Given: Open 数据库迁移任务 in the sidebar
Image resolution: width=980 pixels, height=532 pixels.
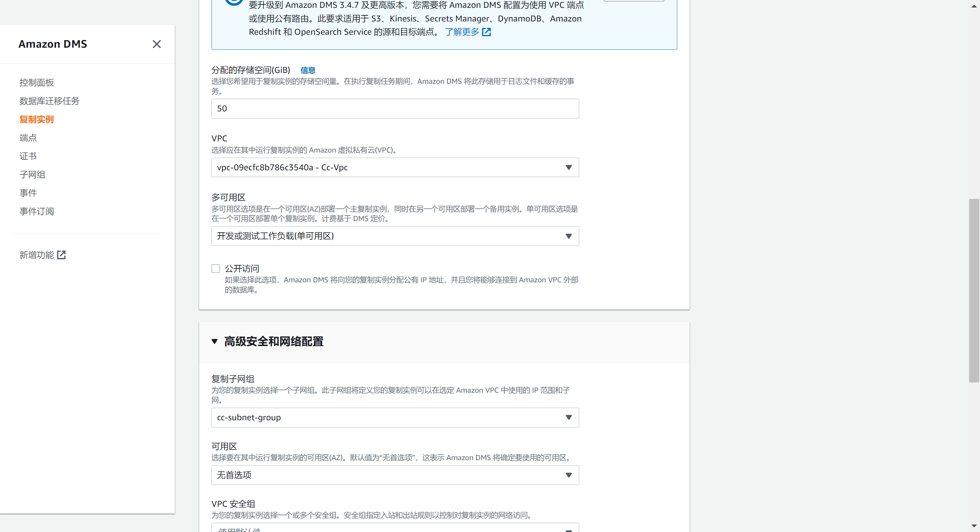Looking at the screenshot, I should click(49, 101).
